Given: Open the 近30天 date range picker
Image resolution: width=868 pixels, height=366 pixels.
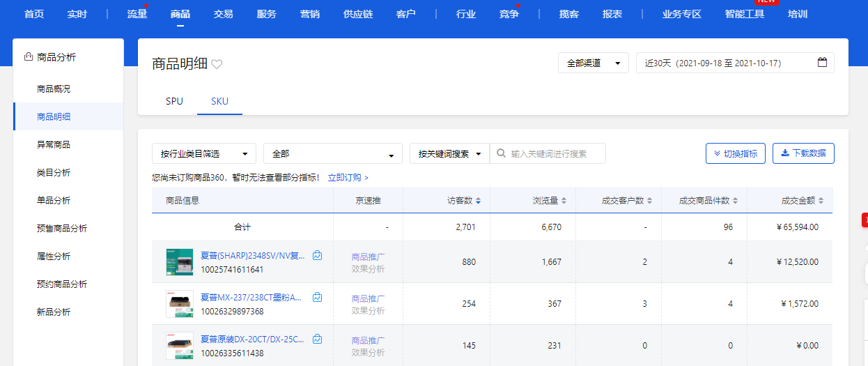Looking at the screenshot, I should 735,63.
